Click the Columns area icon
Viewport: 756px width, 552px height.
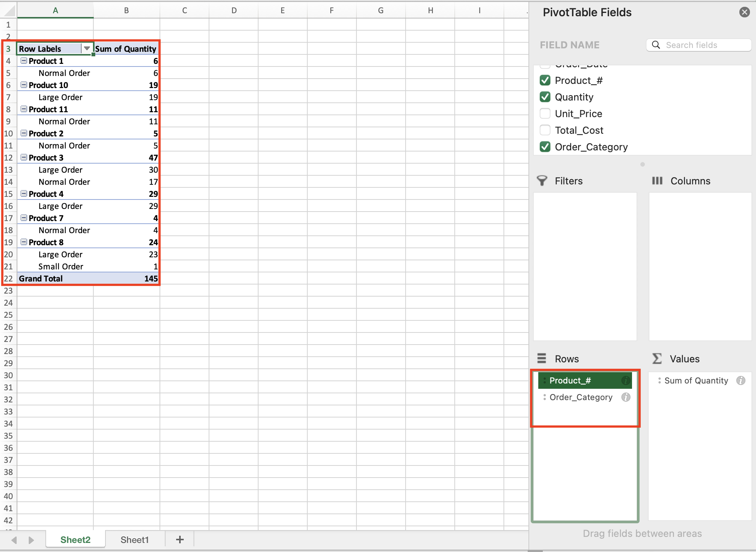coord(657,181)
